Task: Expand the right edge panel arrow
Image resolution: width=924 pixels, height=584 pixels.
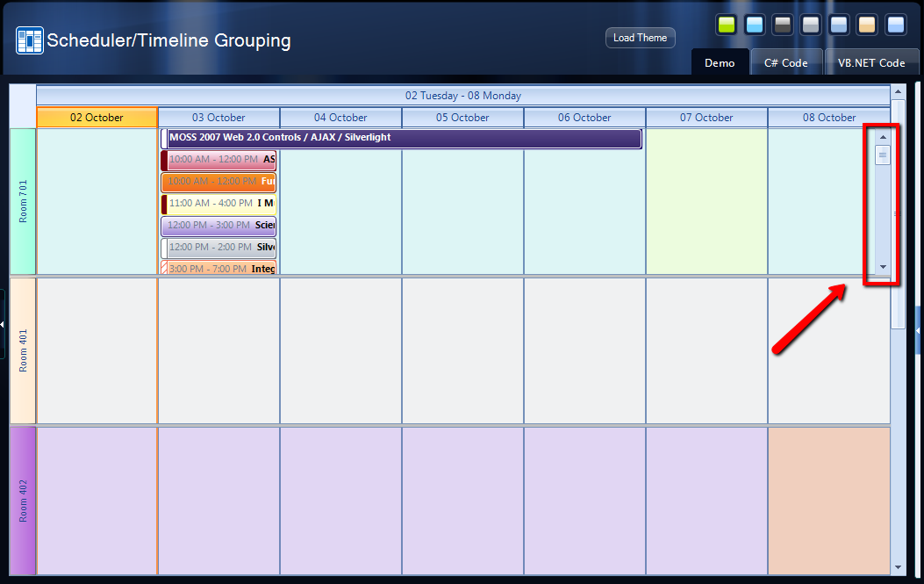Action: (x=918, y=330)
